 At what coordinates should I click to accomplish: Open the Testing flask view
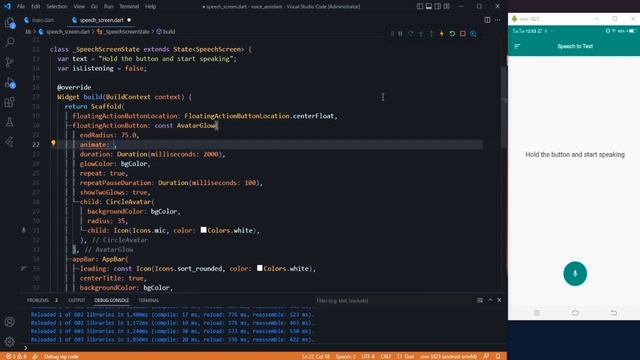[x=9, y=122]
